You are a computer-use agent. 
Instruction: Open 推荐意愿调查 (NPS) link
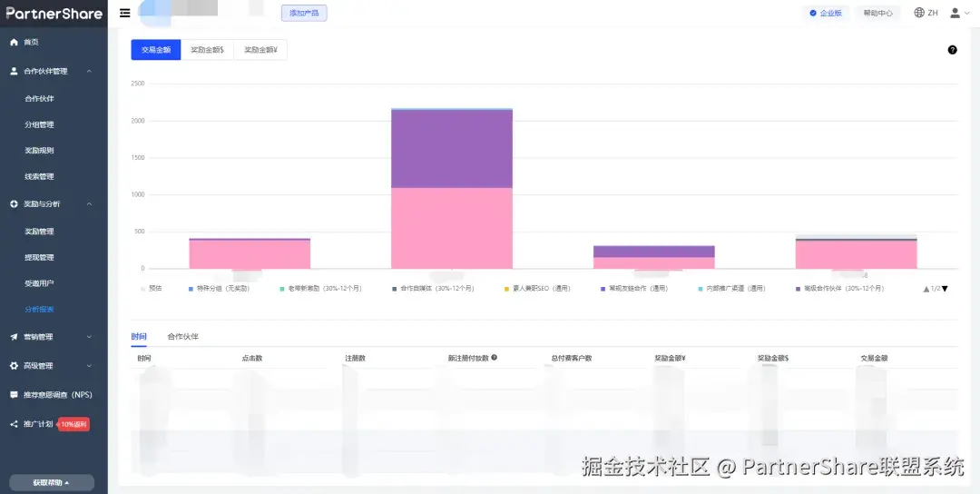point(57,395)
